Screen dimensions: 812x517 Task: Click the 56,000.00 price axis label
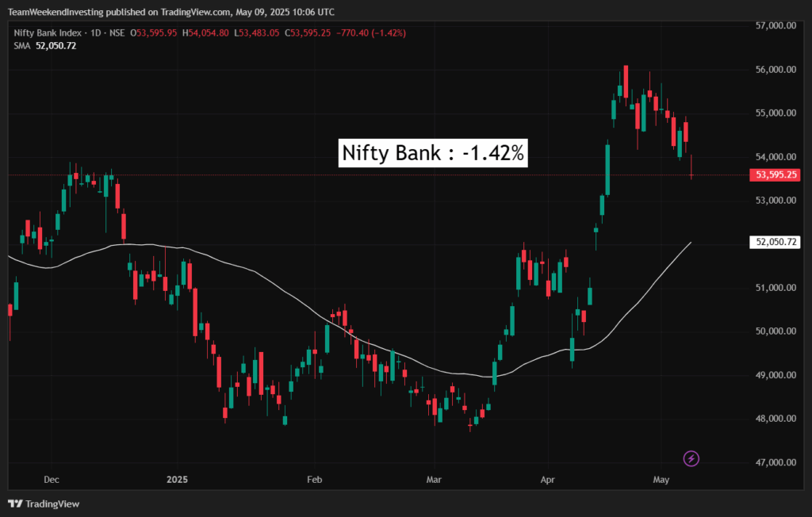pyautogui.click(x=776, y=70)
